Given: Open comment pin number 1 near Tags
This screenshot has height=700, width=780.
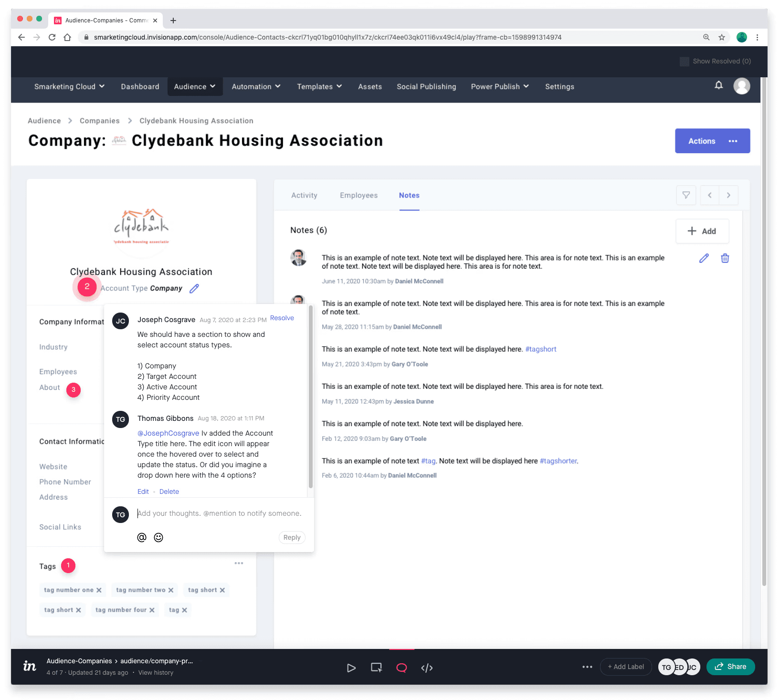Looking at the screenshot, I should (x=68, y=565).
